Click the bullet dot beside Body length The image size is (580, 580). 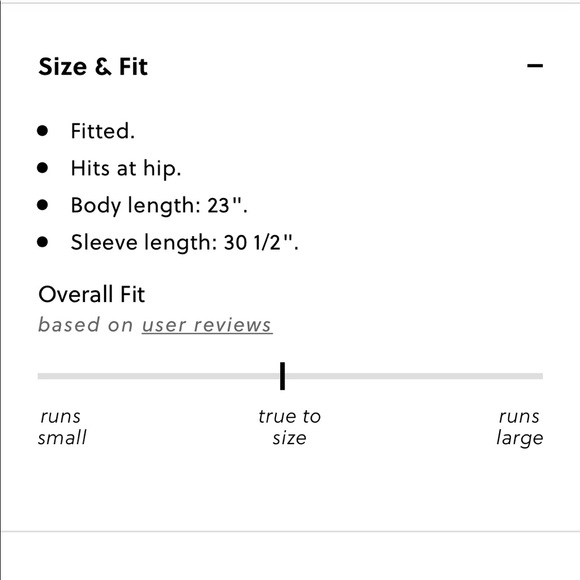tap(43, 205)
